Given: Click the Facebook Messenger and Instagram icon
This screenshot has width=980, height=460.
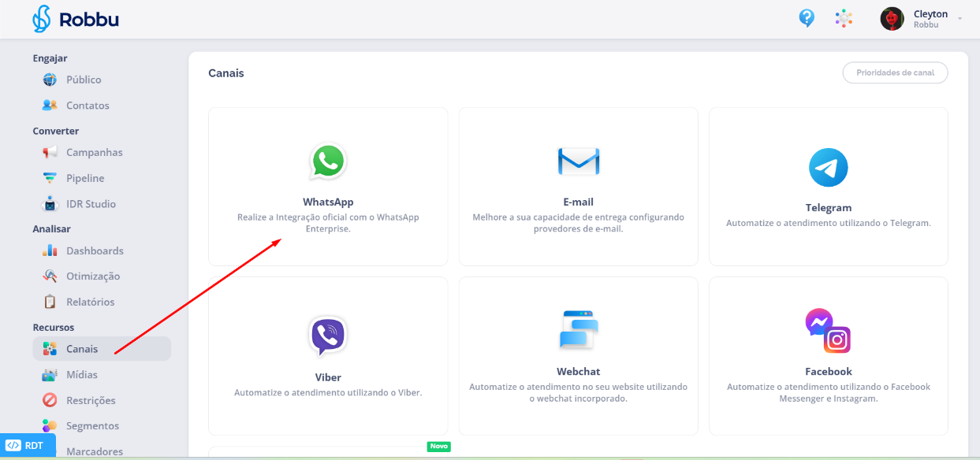Looking at the screenshot, I should coord(828,331).
